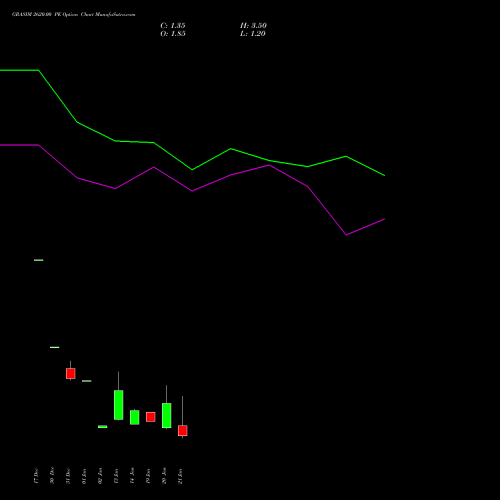Click the '01 Jan' date axis label

(x=84, y=476)
